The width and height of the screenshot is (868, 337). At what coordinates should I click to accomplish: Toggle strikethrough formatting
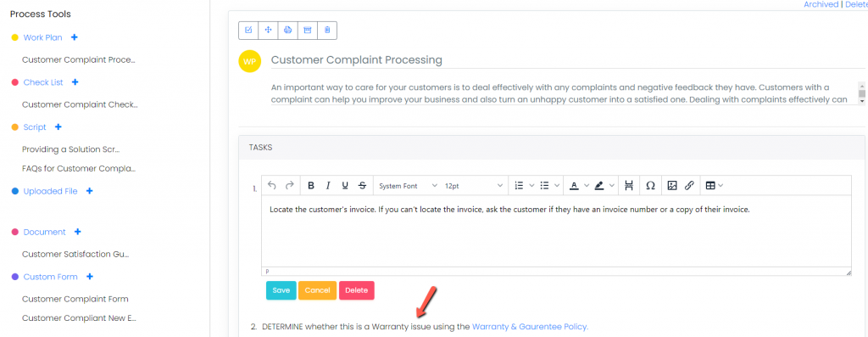click(x=362, y=186)
